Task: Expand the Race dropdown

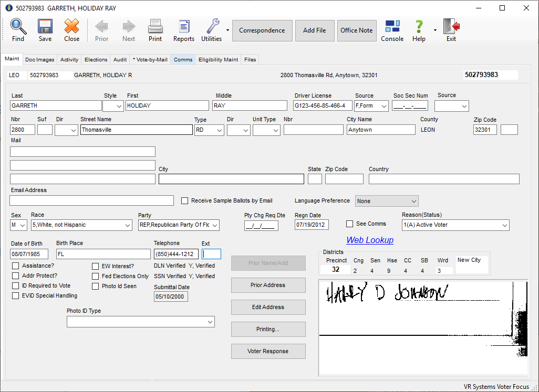Action: [81, 225]
